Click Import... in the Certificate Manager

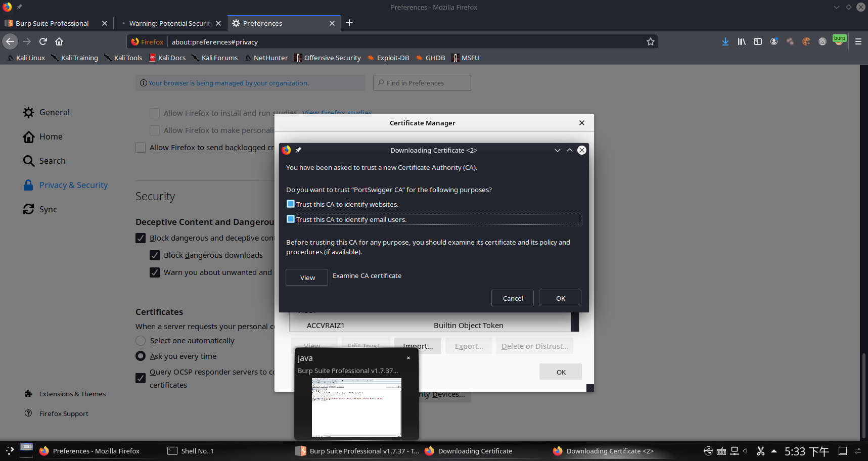click(418, 346)
